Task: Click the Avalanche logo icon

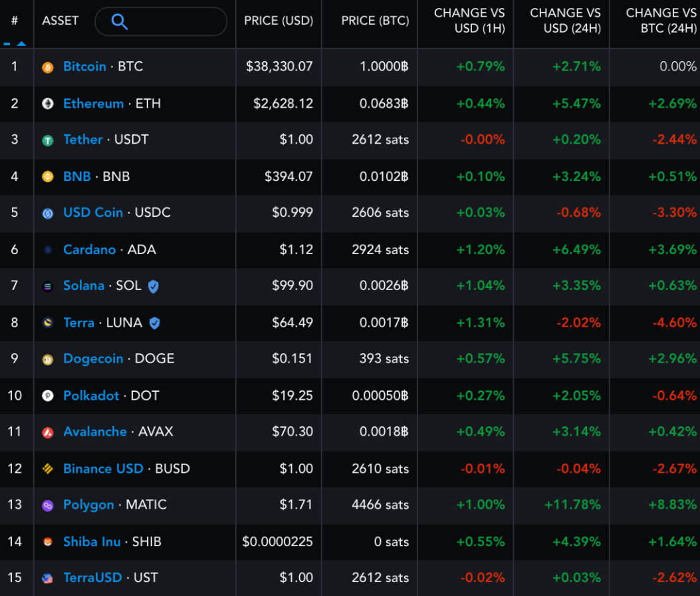Action: 48,432
